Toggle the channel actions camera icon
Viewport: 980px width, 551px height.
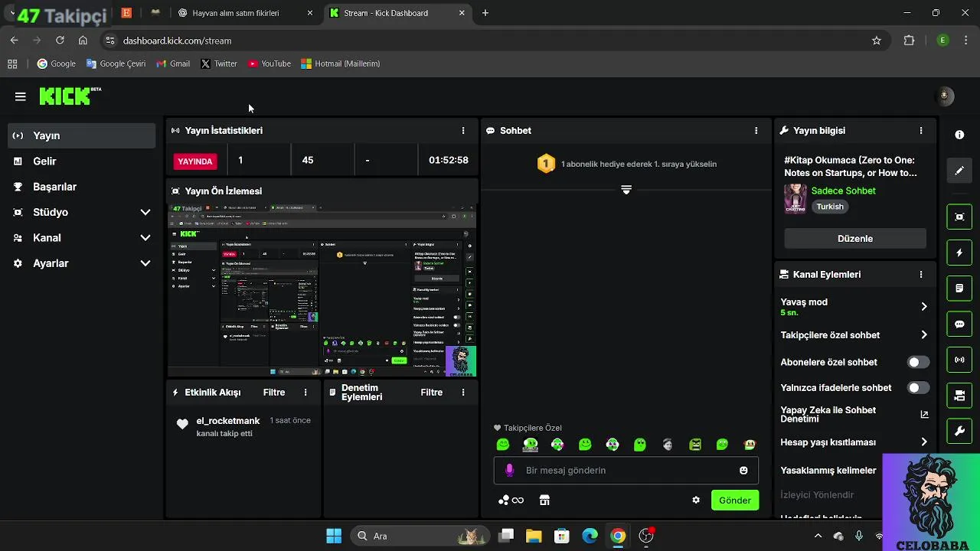(x=959, y=396)
